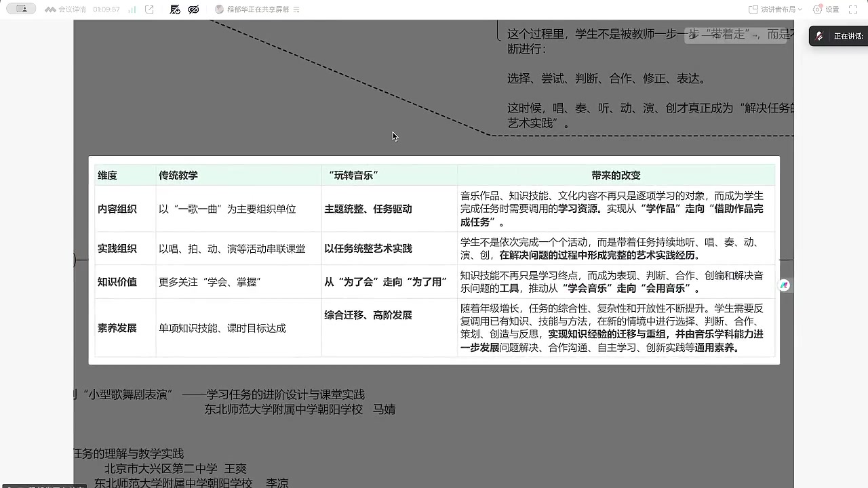Viewport: 868px width, 488px height.
Task: Enter full screen mode icon
Action: tap(854, 9)
